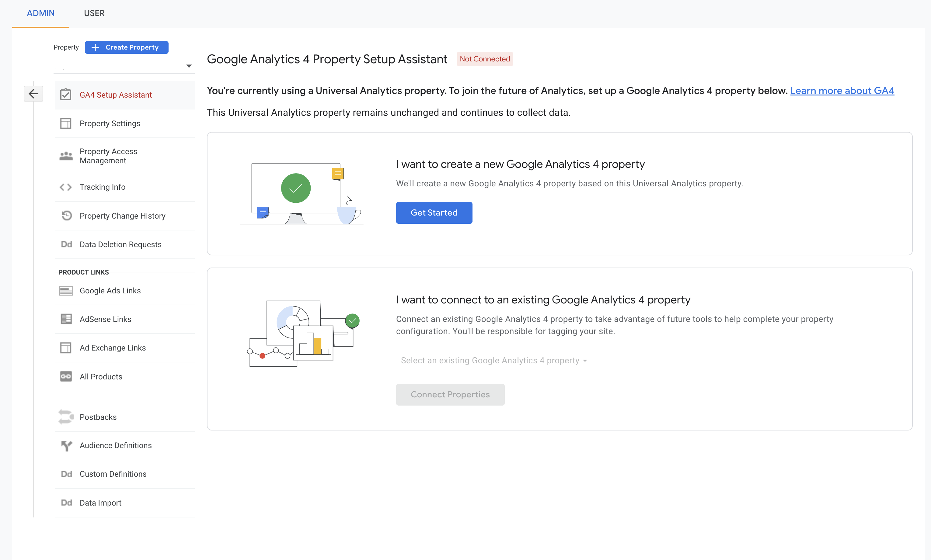This screenshot has height=560, width=931.
Task: Click the Audience Definitions fork icon
Action: pos(66,446)
